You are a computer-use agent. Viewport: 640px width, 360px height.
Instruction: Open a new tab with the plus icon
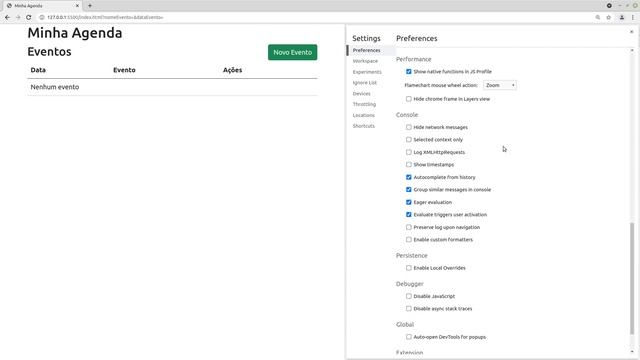pyautogui.click(x=90, y=6)
